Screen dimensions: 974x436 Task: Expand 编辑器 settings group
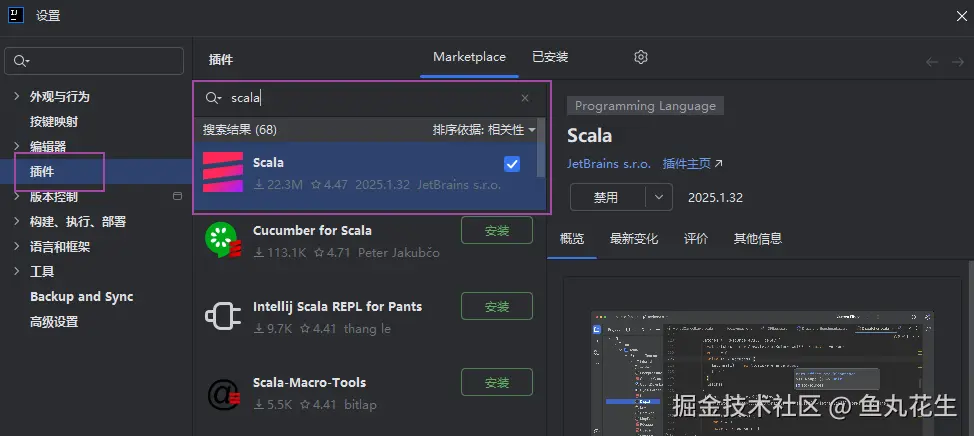(x=17, y=146)
